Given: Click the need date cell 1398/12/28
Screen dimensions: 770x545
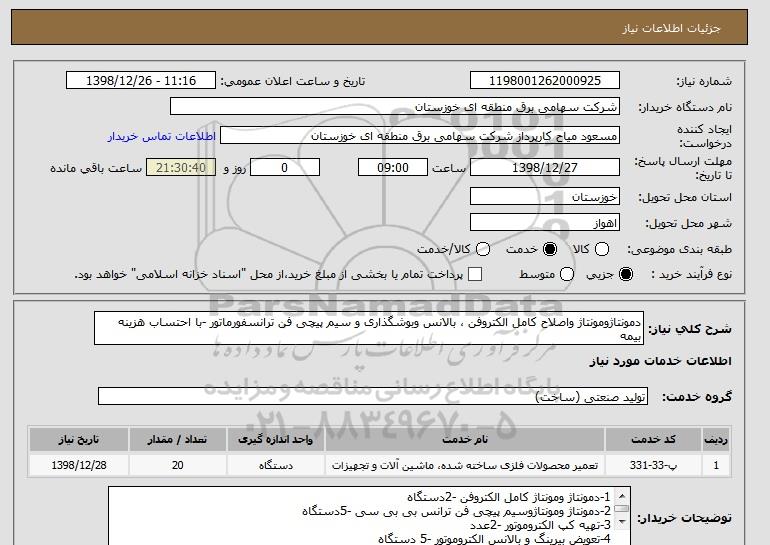Looking at the screenshot, I should click(79, 465).
